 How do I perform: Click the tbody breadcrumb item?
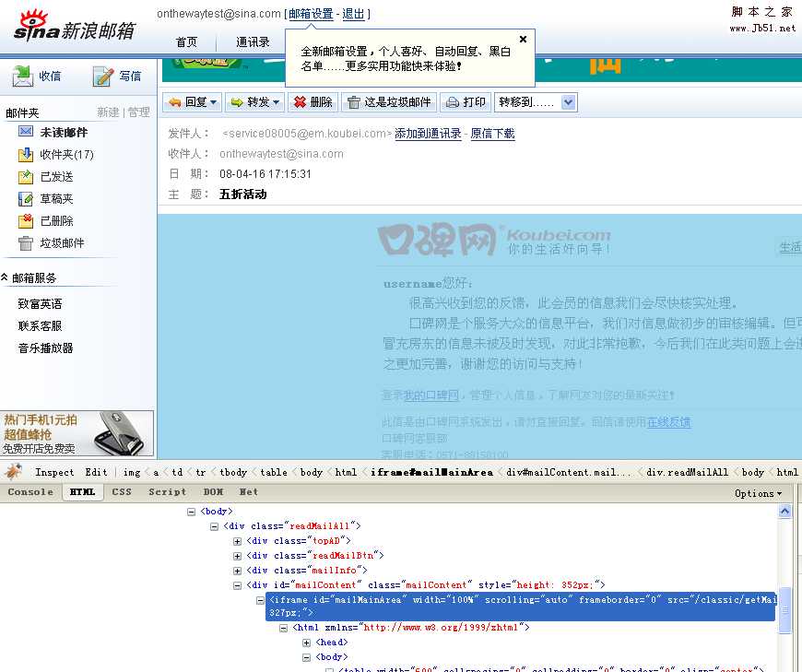[x=232, y=472]
